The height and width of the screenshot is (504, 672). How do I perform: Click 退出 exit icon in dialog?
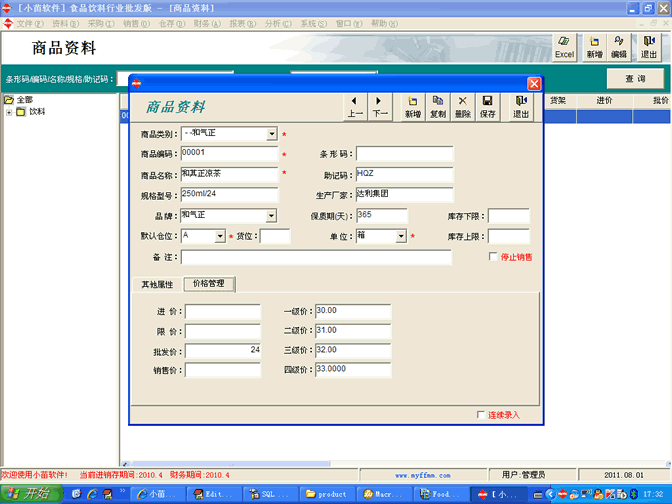point(521,107)
